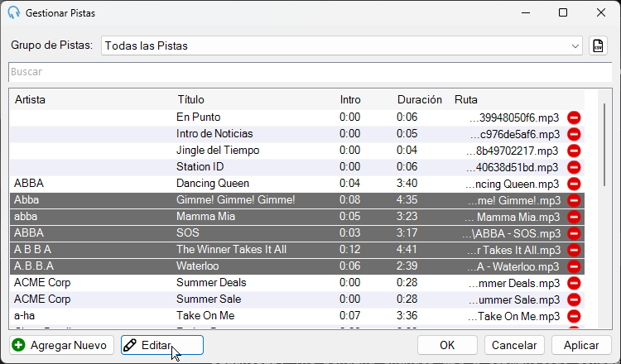Click the Título column header
The width and height of the screenshot is (621, 364).
pyautogui.click(x=191, y=100)
